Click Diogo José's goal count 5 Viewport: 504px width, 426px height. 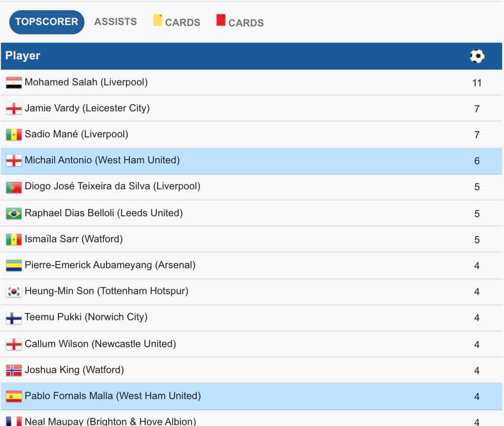[477, 187]
